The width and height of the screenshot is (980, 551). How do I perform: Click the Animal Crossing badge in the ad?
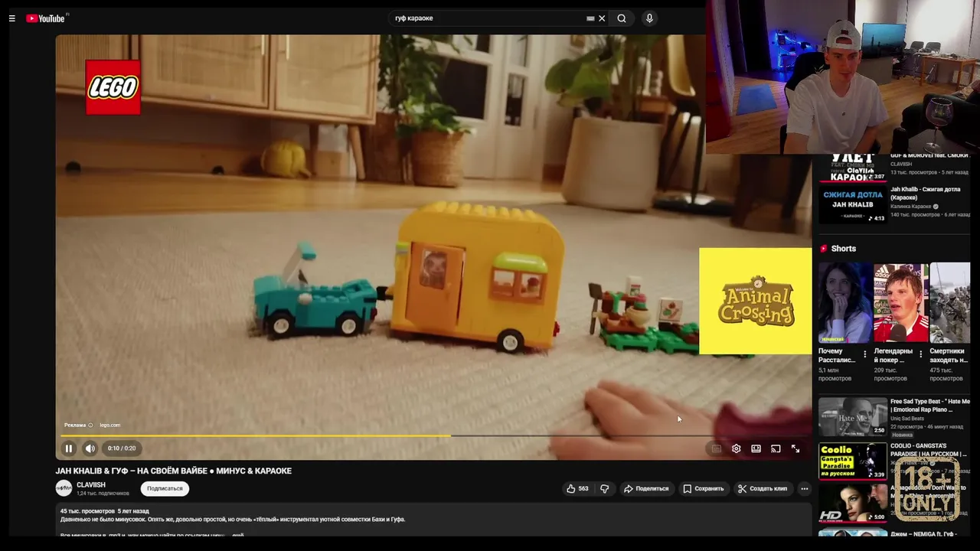click(756, 301)
